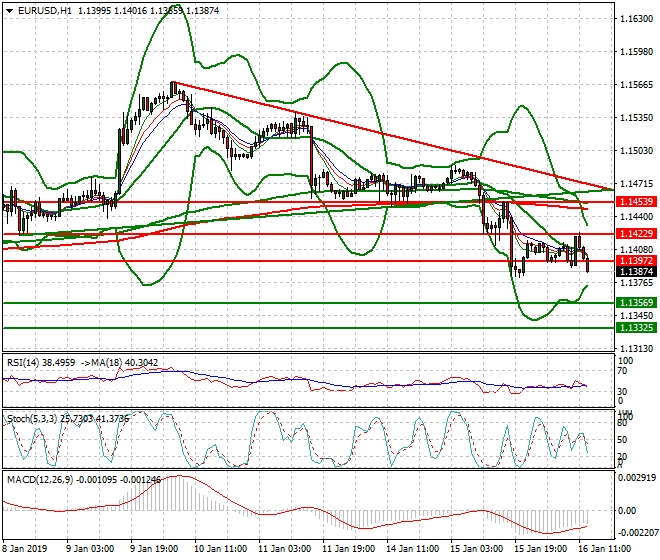Viewport: 660px width, 560px height.
Task: Click the MACD 0.002919 scale value
Action: (637, 478)
